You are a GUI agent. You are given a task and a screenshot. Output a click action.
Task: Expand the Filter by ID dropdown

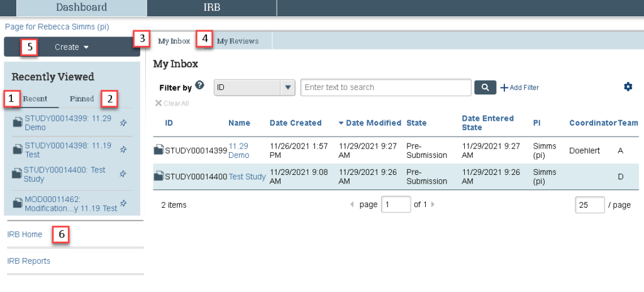click(x=287, y=87)
